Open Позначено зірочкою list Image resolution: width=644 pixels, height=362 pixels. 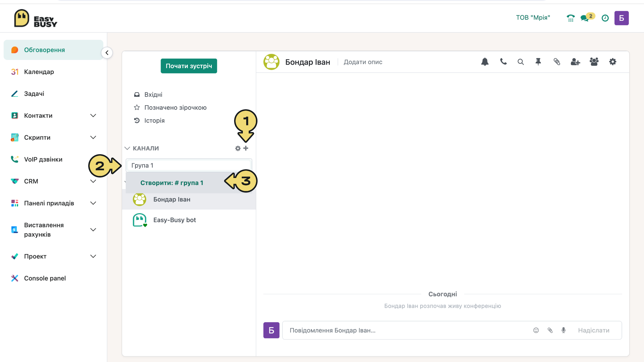[x=175, y=108]
